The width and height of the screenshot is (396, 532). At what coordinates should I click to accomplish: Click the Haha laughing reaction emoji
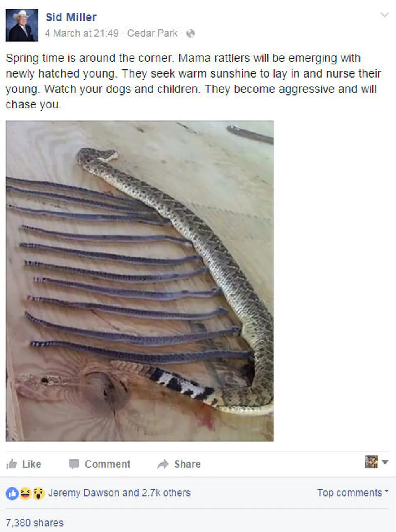coord(26,493)
